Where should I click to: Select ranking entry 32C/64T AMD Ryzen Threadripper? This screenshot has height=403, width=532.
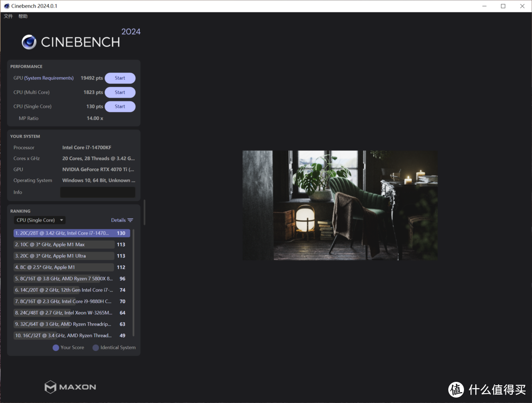click(x=71, y=324)
